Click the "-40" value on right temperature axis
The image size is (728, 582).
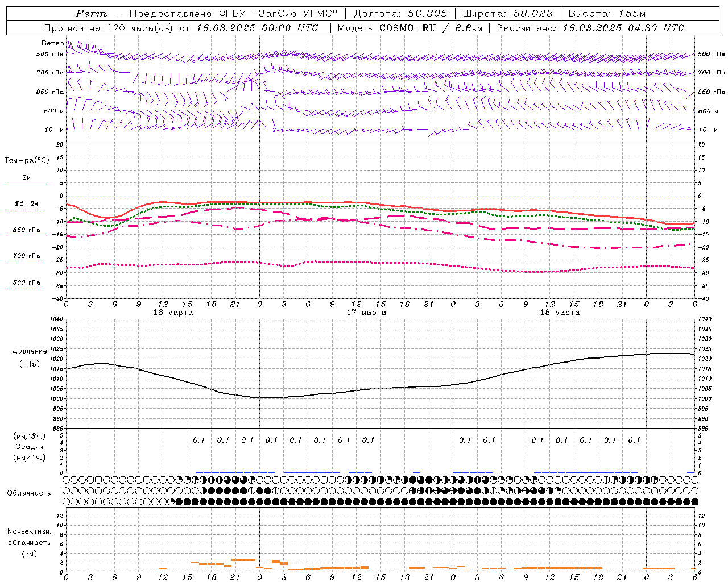[x=704, y=298]
